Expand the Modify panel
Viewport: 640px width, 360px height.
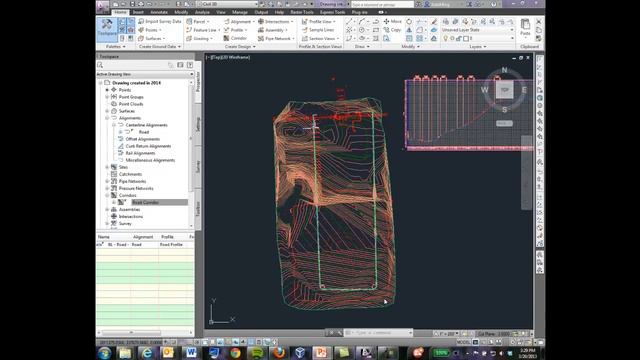tap(410, 47)
